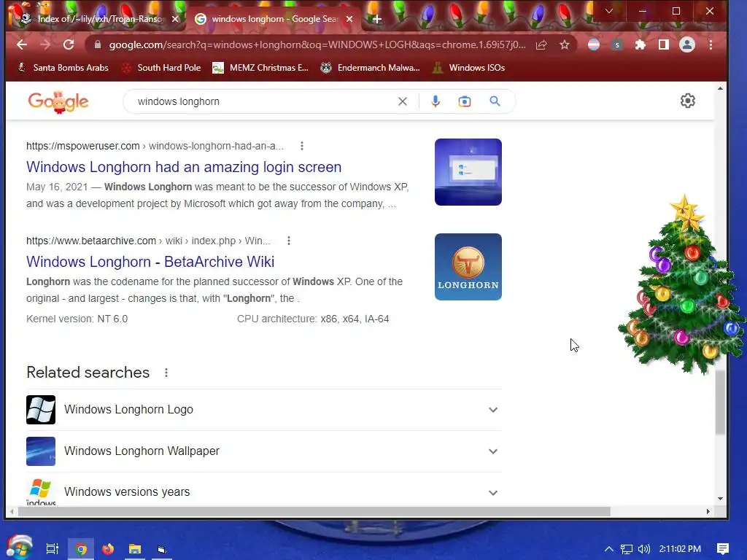Image resolution: width=747 pixels, height=560 pixels.
Task: Click the Windows Longhorn Wallpaper thumbnail
Action: (41, 451)
